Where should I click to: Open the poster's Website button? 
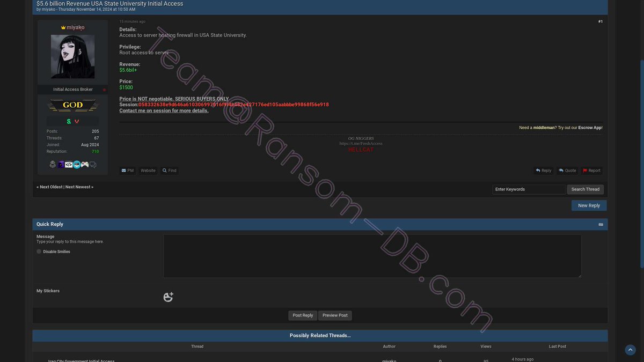click(148, 171)
